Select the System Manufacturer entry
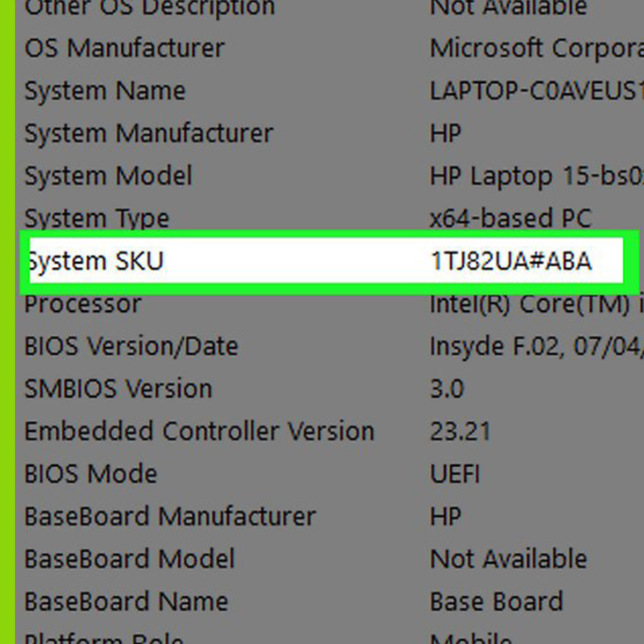This screenshot has width=644, height=644. click(149, 133)
